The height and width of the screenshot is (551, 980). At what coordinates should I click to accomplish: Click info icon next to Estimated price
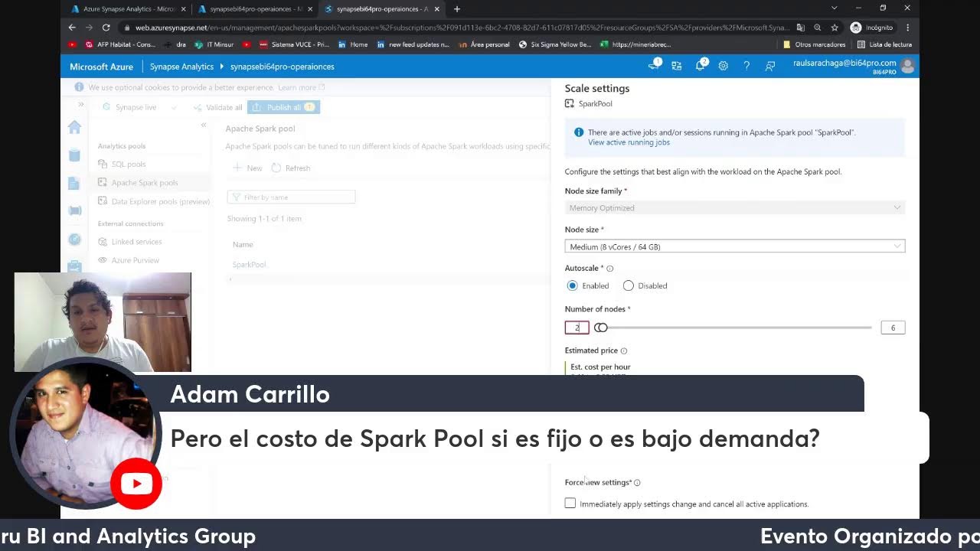pyautogui.click(x=624, y=350)
